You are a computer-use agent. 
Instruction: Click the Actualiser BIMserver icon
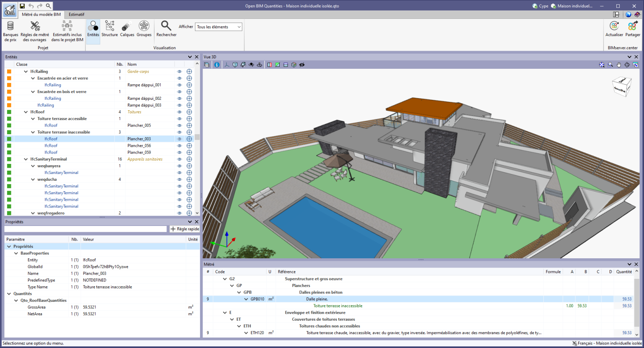click(614, 29)
